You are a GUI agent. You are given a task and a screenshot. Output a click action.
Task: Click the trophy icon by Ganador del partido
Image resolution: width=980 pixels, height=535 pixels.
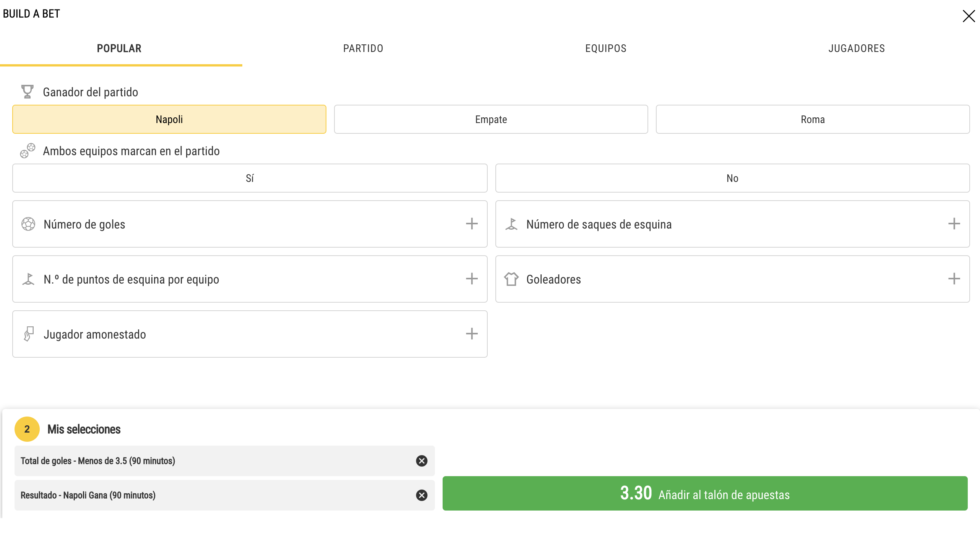click(27, 92)
